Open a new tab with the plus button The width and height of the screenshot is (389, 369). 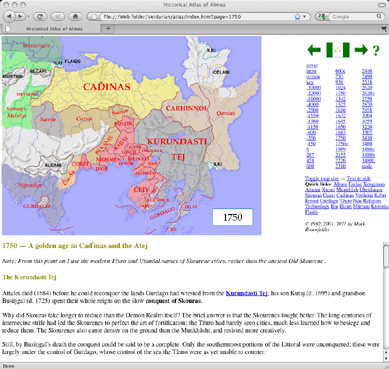tap(108, 28)
